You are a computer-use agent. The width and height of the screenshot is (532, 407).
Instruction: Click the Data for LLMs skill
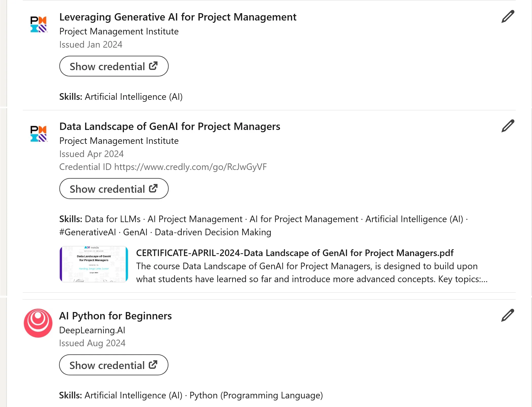(x=112, y=219)
